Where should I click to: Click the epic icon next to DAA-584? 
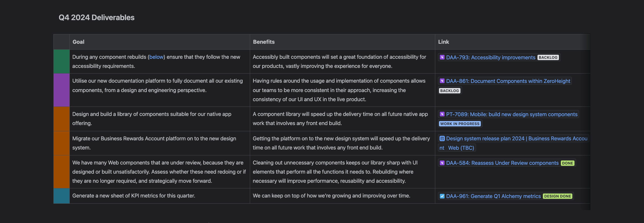[442, 163]
